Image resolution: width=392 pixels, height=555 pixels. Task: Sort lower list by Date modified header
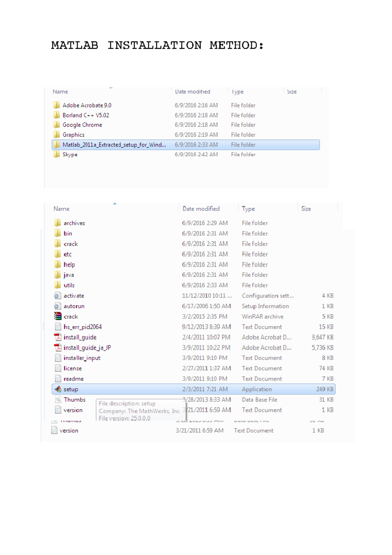[201, 209]
